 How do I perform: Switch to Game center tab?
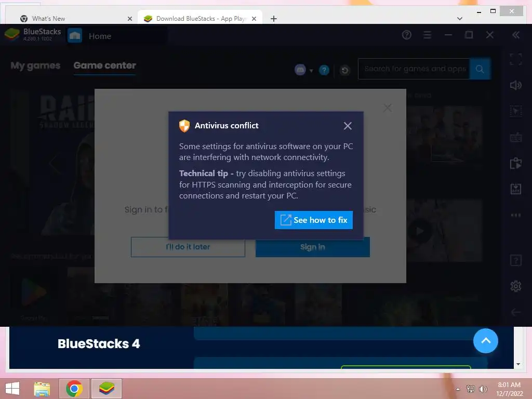pyautogui.click(x=104, y=65)
